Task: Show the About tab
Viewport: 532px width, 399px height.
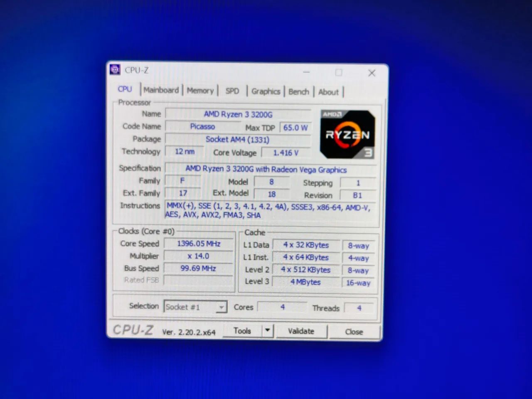Action: coord(328,92)
